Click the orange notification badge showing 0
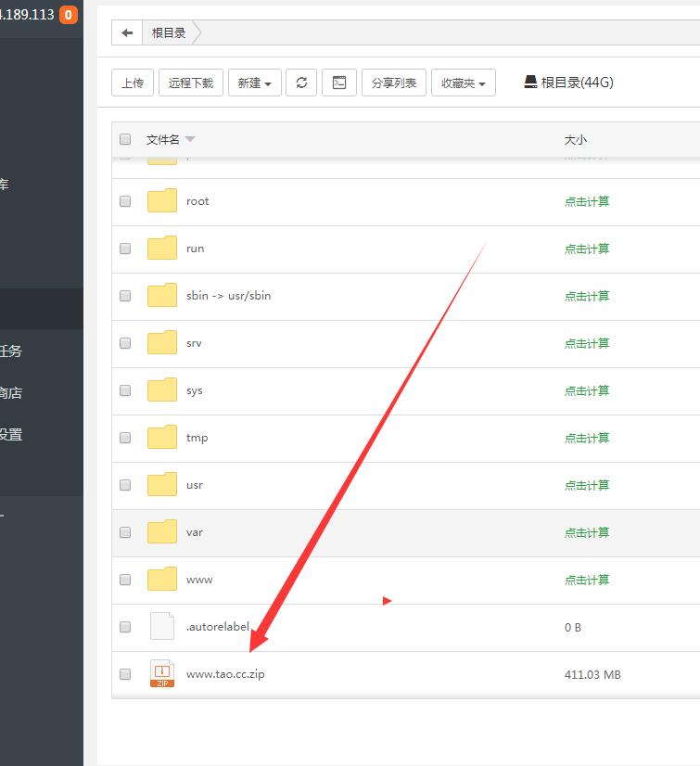The width and height of the screenshot is (700, 766). [x=68, y=15]
